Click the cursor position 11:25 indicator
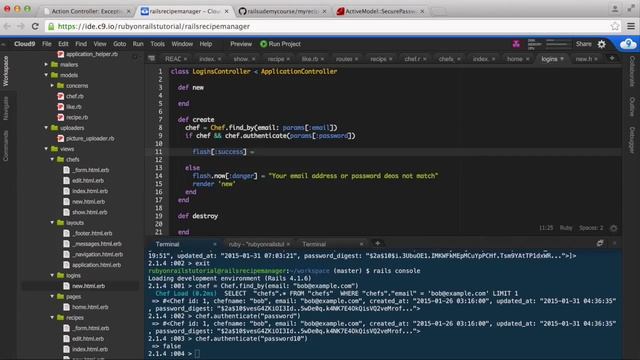This screenshot has height=360, width=640. tap(546, 228)
